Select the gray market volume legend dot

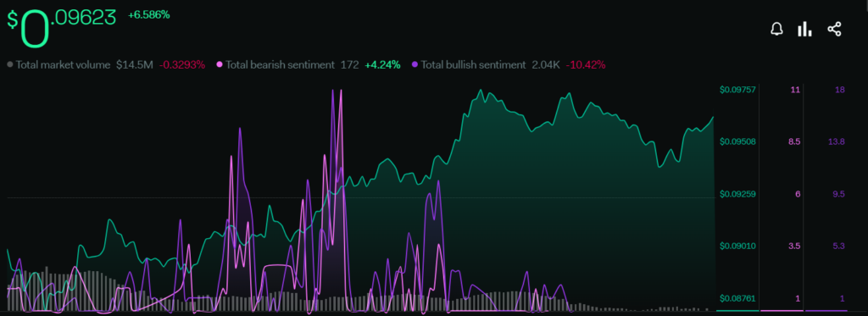pos(10,64)
